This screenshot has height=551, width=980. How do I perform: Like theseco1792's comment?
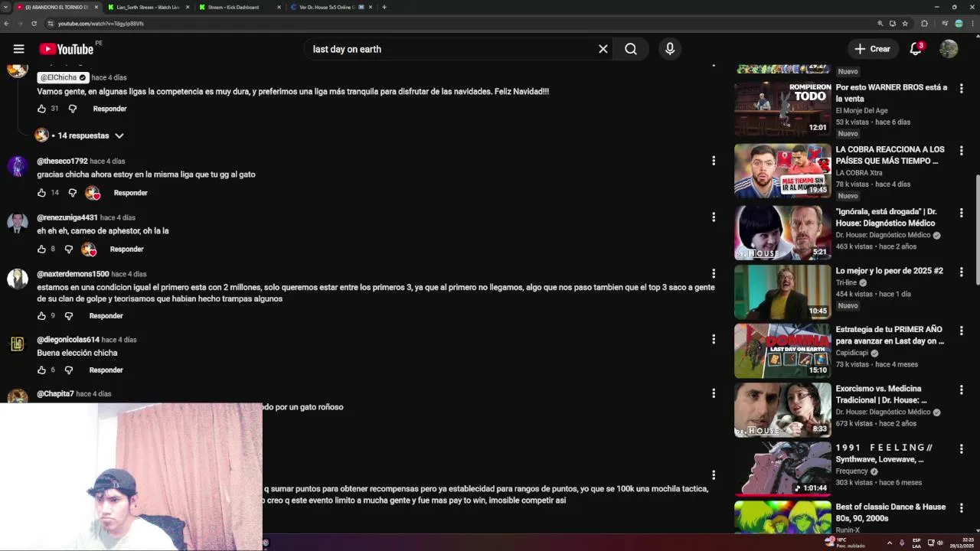pos(41,193)
